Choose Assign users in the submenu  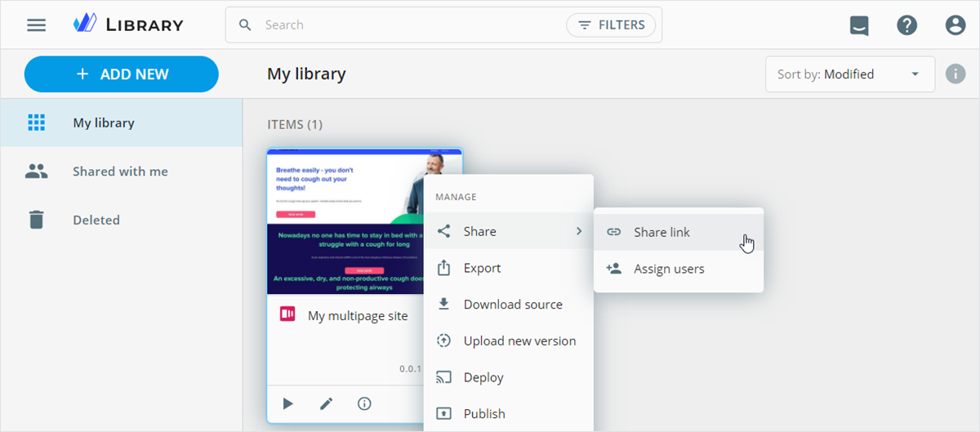click(x=669, y=269)
